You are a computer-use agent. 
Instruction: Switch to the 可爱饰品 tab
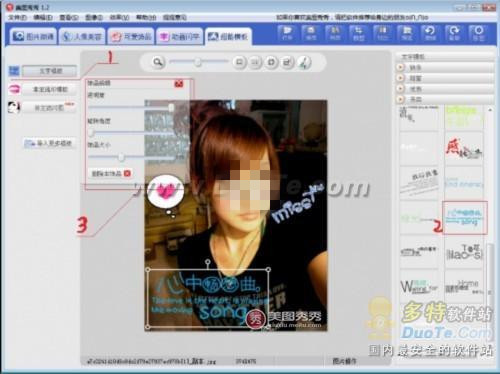click(x=131, y=36)
